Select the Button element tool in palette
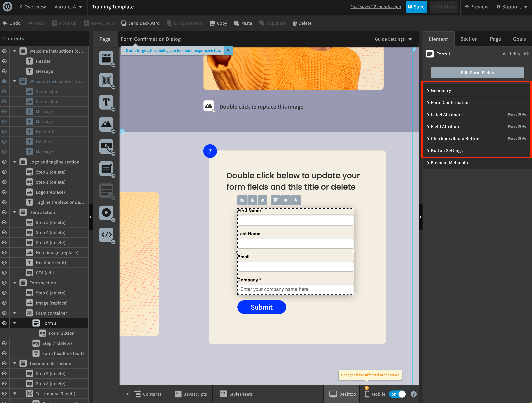The height and width of the screenshot is (403, 532). click(106, 146)
